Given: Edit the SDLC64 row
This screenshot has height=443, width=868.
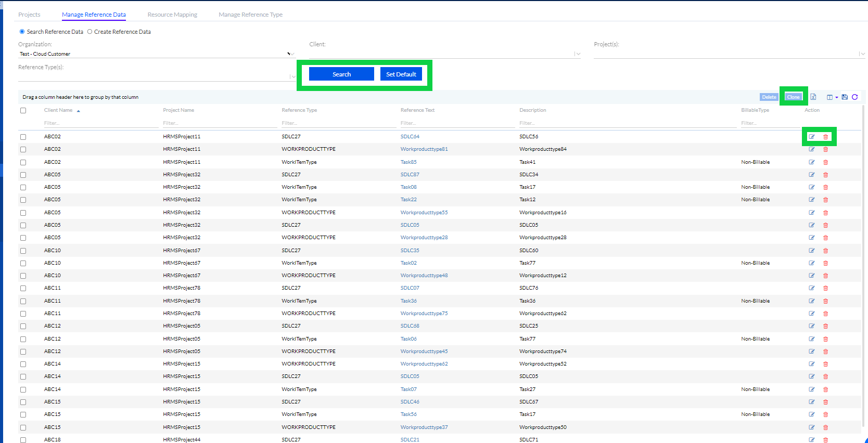Looking at the screenshot, I should [812, 137].
